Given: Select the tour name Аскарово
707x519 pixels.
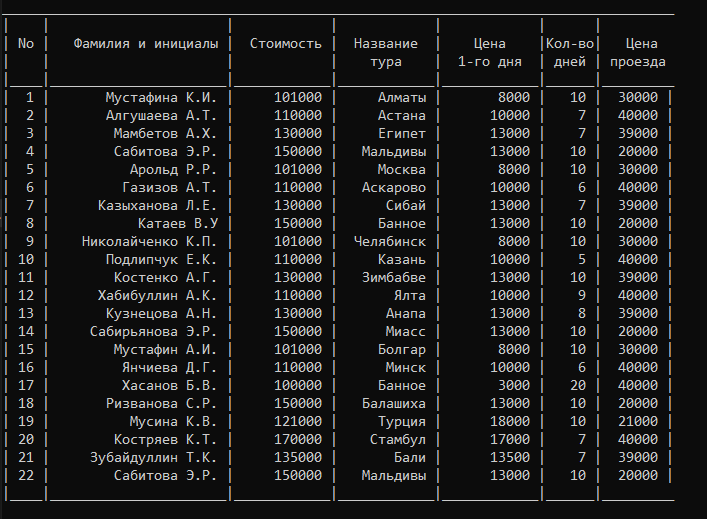Looking at the screenshot, I should pyautogui.click(x=394, y=188).
